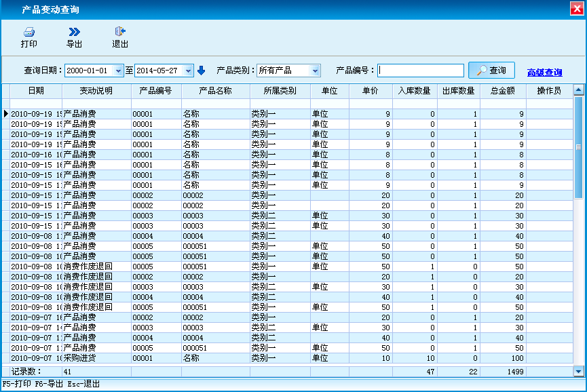Click the 总金额 column header
This screenshot has width=587, height=392.
pos(503,91)
